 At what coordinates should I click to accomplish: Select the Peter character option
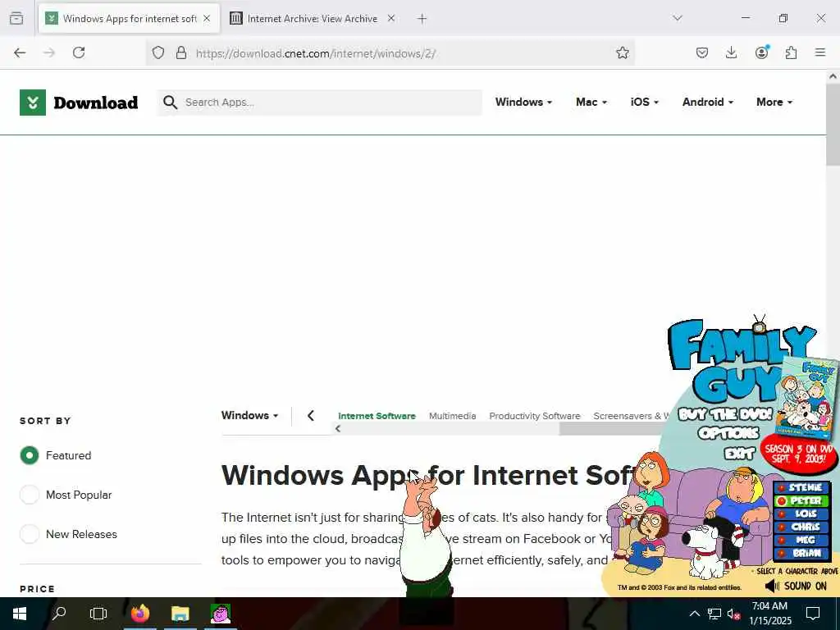[801, 501]
